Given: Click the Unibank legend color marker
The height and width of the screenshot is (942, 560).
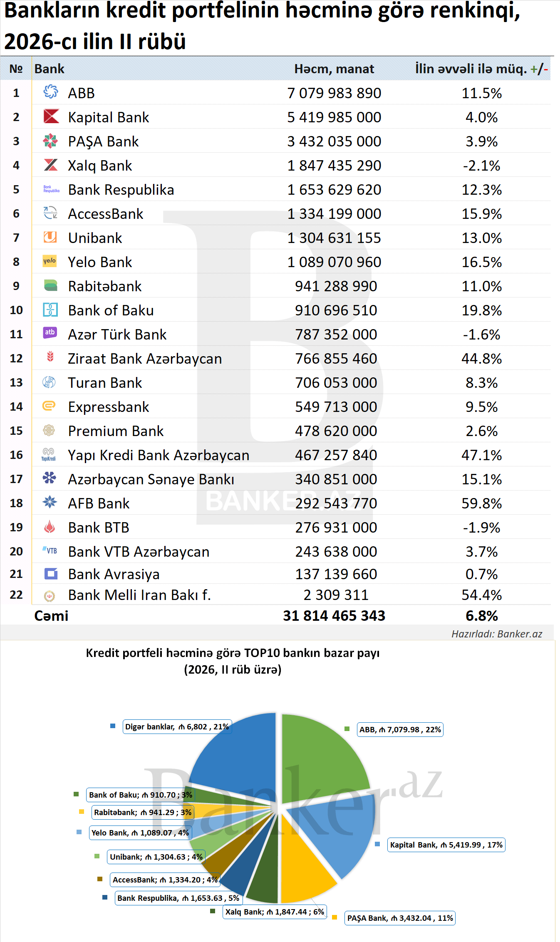Looking at the screenshot, I should click(x=97, y=856).
